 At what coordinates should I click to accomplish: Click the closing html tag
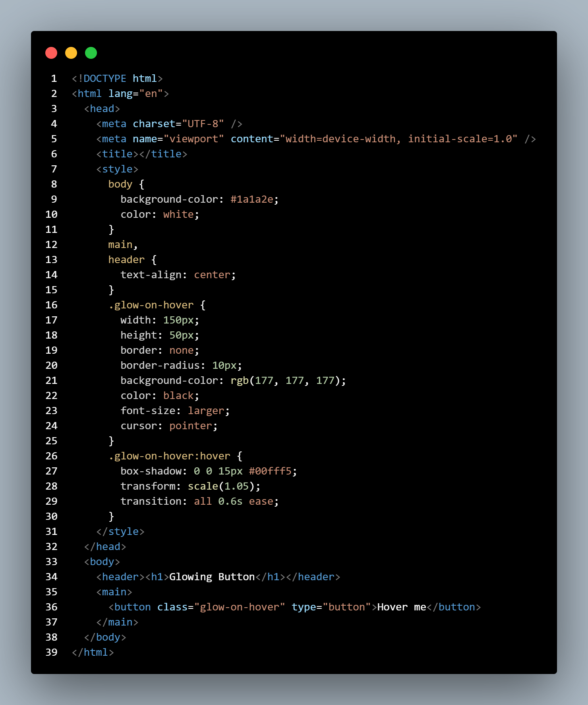click(93, 653)
